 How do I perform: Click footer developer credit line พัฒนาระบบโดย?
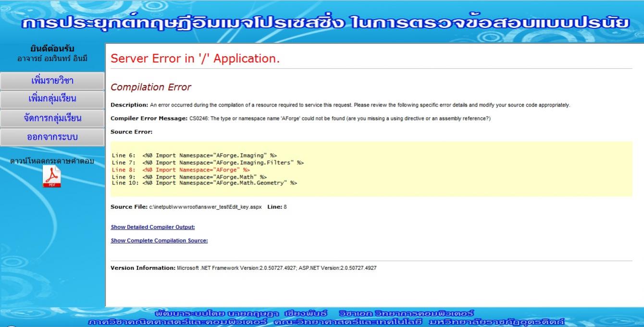pyautogui.click(x=314, y=314)
